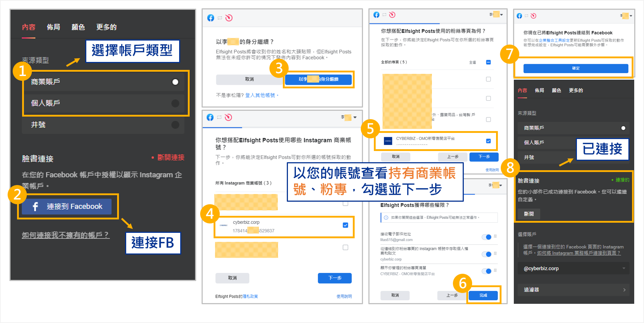
Task: Click 取消 in fan pages dialog
Action: tap(396, 157)
